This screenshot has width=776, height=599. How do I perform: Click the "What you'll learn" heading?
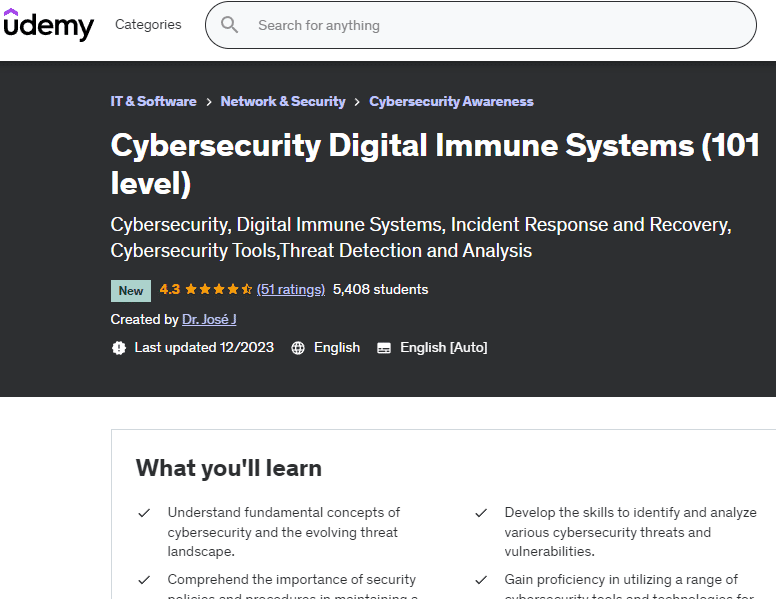(229, 468)
